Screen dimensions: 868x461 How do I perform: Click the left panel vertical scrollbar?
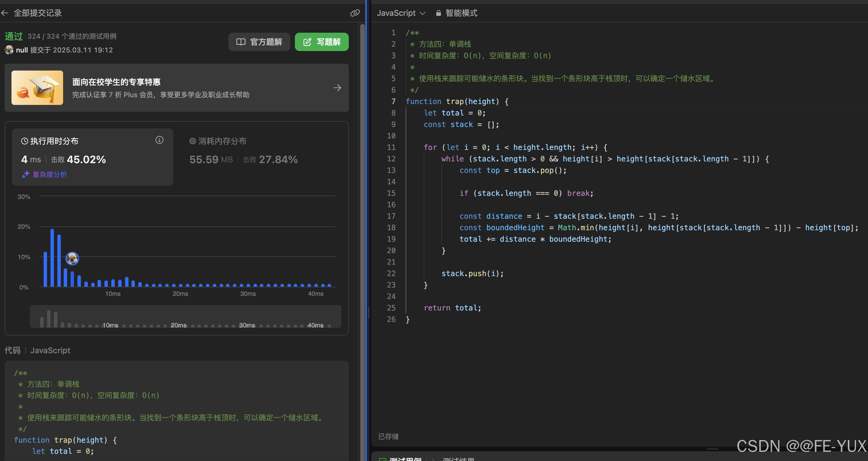pos(362,236)
